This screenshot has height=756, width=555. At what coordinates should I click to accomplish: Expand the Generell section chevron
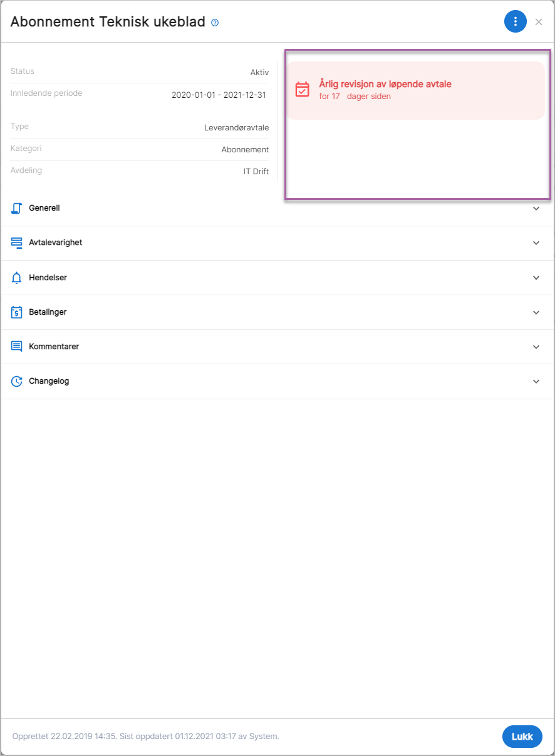click(536, 208)
